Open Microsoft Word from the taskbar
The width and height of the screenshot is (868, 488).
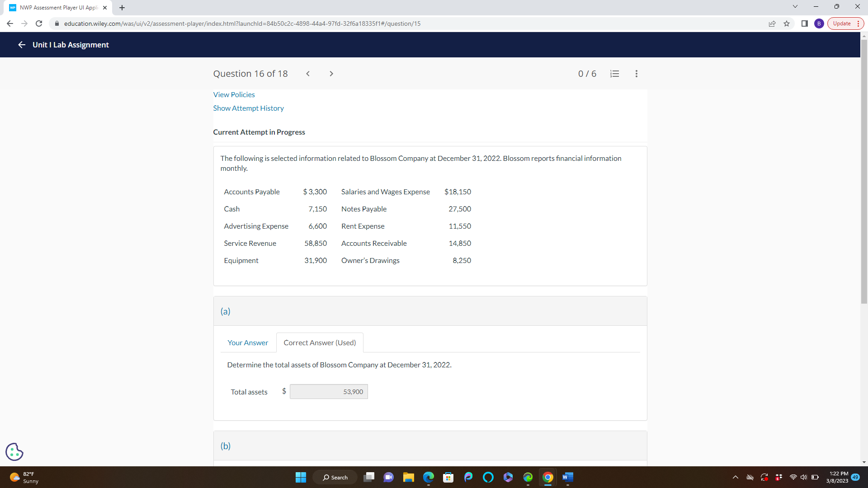pos(567,477)
